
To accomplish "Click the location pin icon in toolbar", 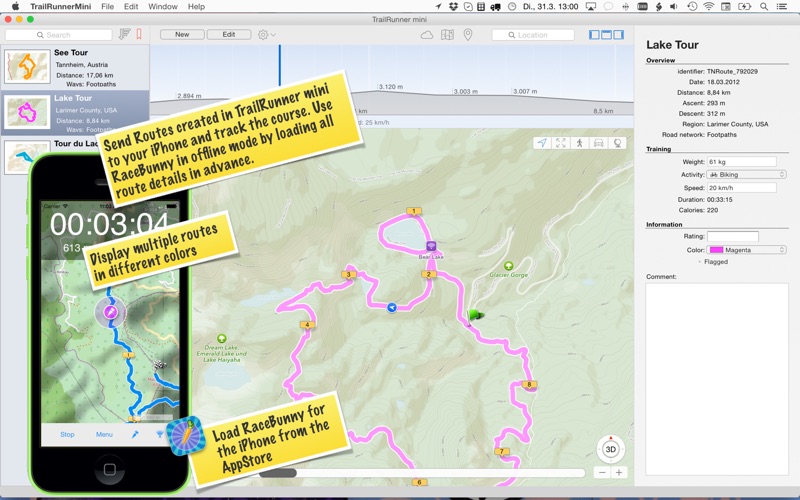I will point(468,35).
